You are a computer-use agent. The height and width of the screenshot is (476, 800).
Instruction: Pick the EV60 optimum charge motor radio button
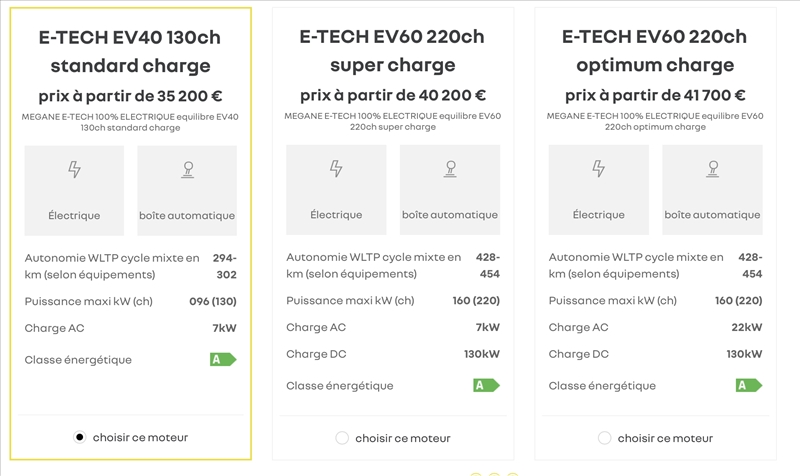point(604,438)
